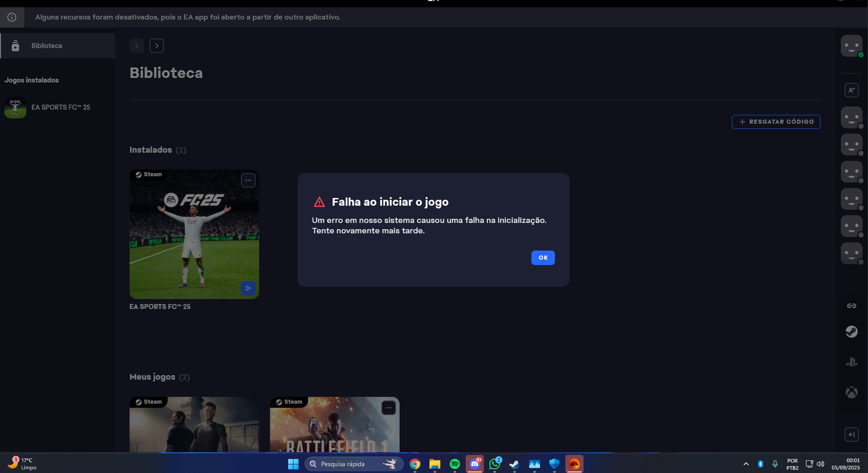Go back with the left-arrow navigation button
868x473 pixels.
[137, 46]
